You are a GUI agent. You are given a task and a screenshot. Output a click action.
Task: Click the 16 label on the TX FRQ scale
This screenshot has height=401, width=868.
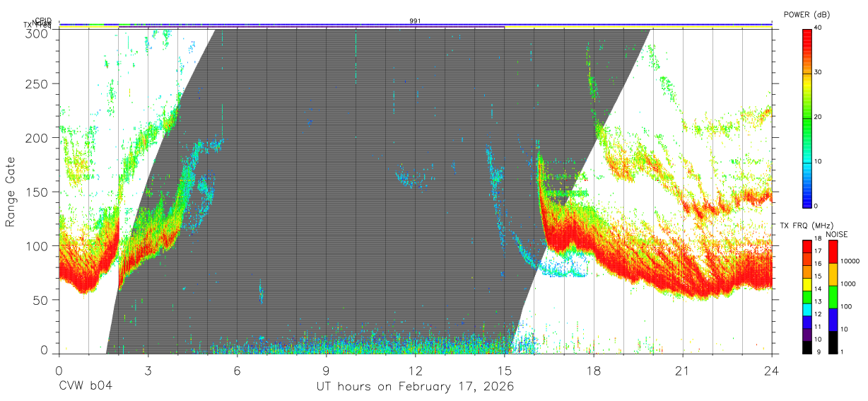tap(818, 264)
